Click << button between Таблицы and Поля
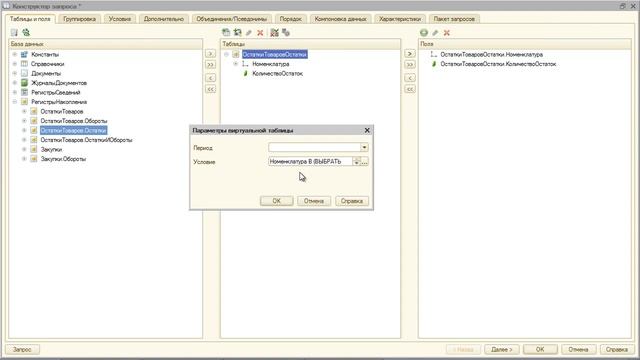The width and height of the screenshot is (640, 360). pos(410,89)
